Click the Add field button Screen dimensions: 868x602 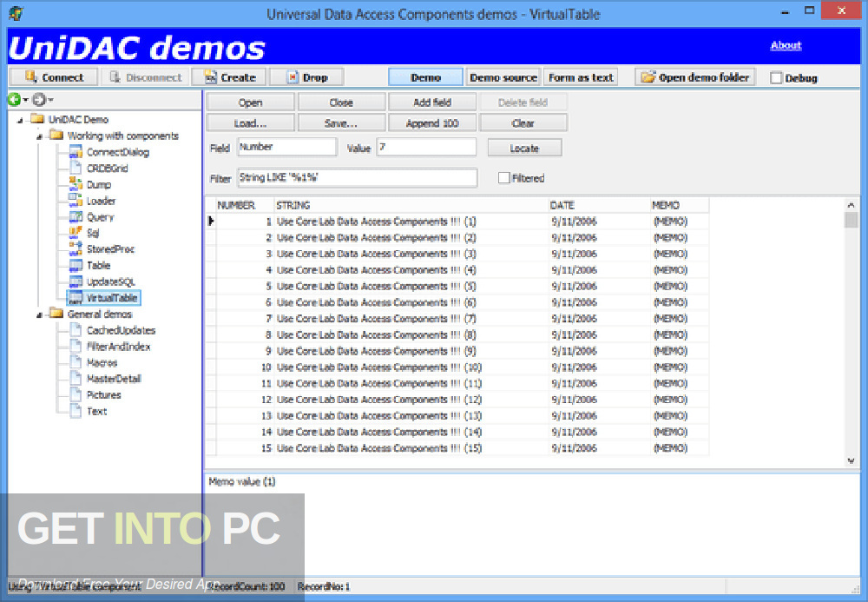(432, 103)
